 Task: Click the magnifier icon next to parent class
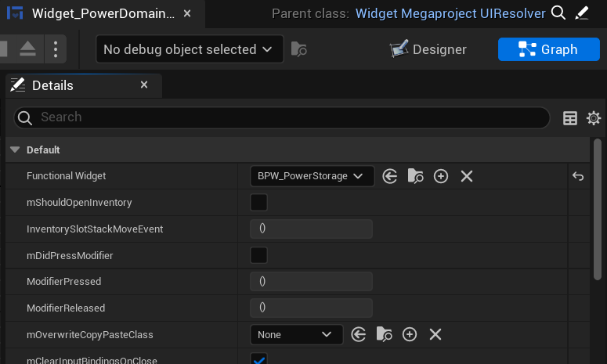(558, 13)
